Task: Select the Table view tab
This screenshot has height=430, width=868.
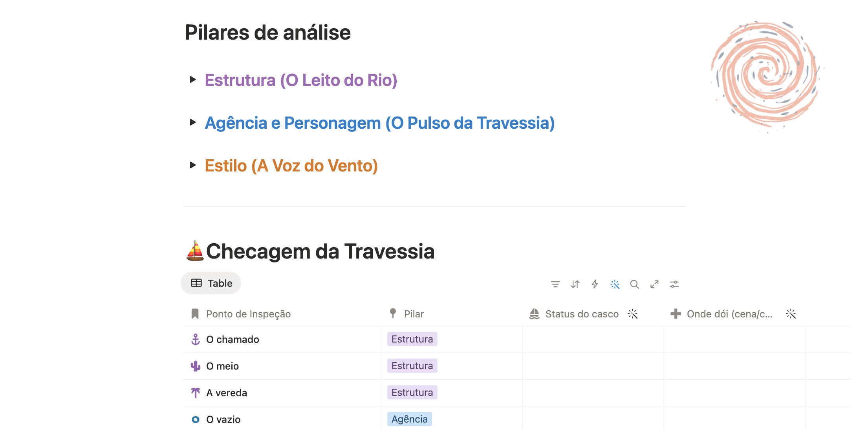Action: 211,283
